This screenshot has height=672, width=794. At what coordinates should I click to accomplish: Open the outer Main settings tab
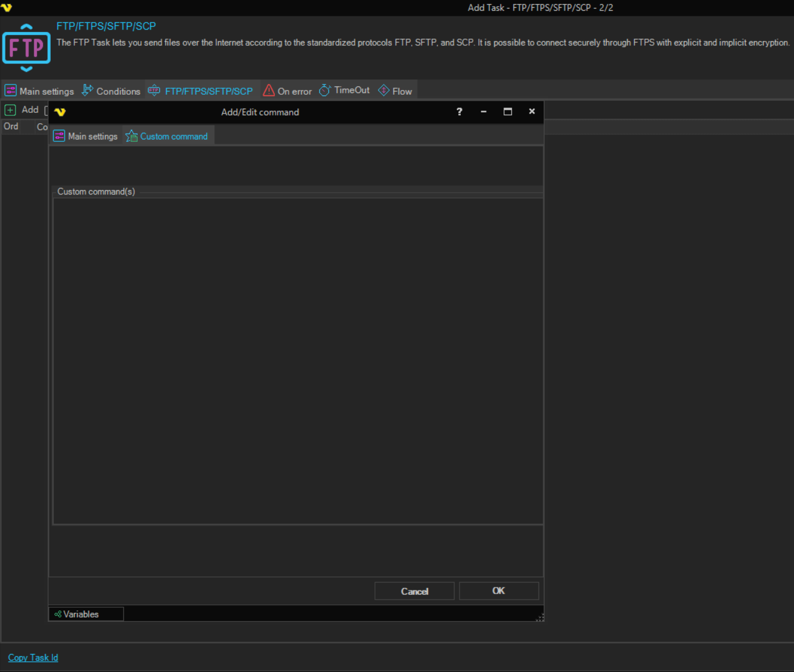click(40, 91)
